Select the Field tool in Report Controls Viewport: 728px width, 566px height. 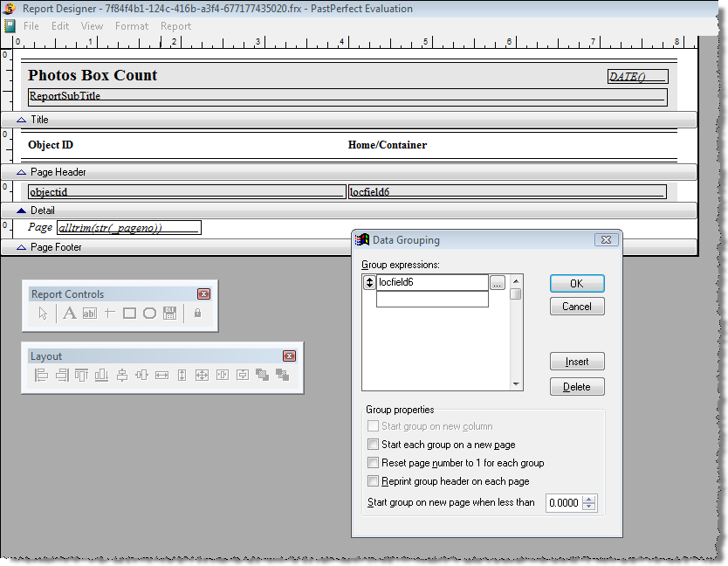89,313
